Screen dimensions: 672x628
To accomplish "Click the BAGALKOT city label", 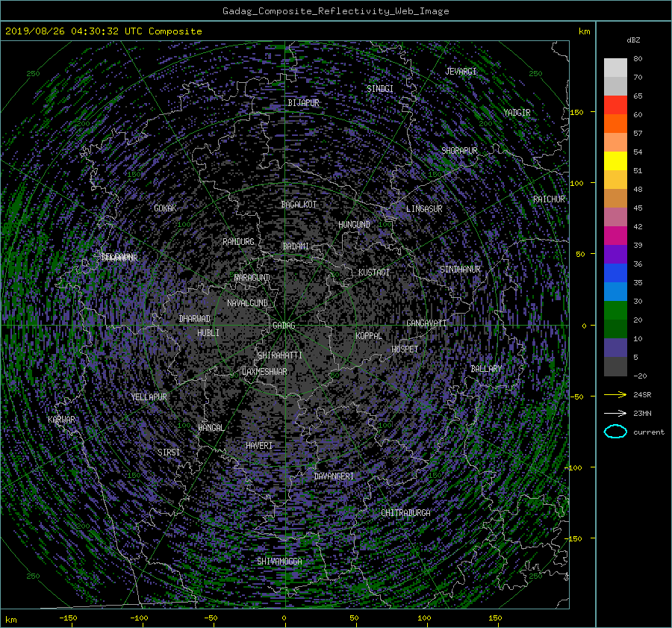I will pyautogui.click(x=299, y=205).
